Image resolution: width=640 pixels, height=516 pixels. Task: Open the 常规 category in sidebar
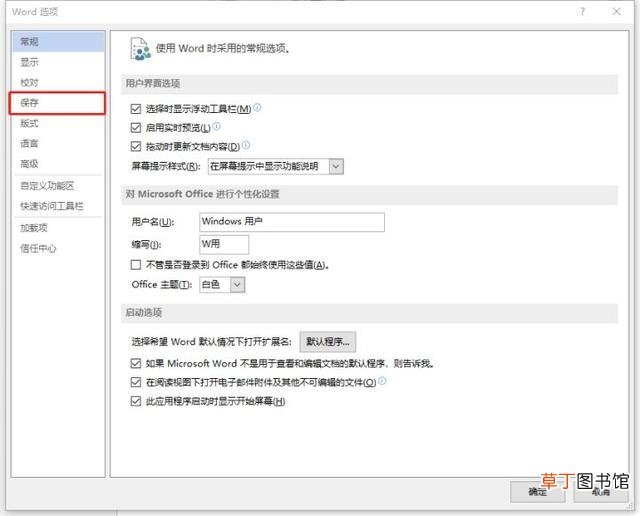click(58, 42)
